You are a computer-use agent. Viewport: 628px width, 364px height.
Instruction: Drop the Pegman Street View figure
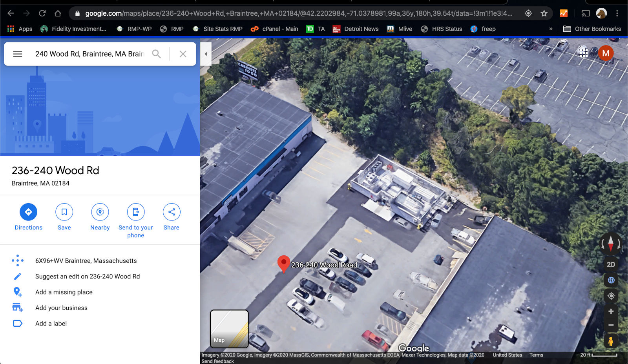point(611,341)
